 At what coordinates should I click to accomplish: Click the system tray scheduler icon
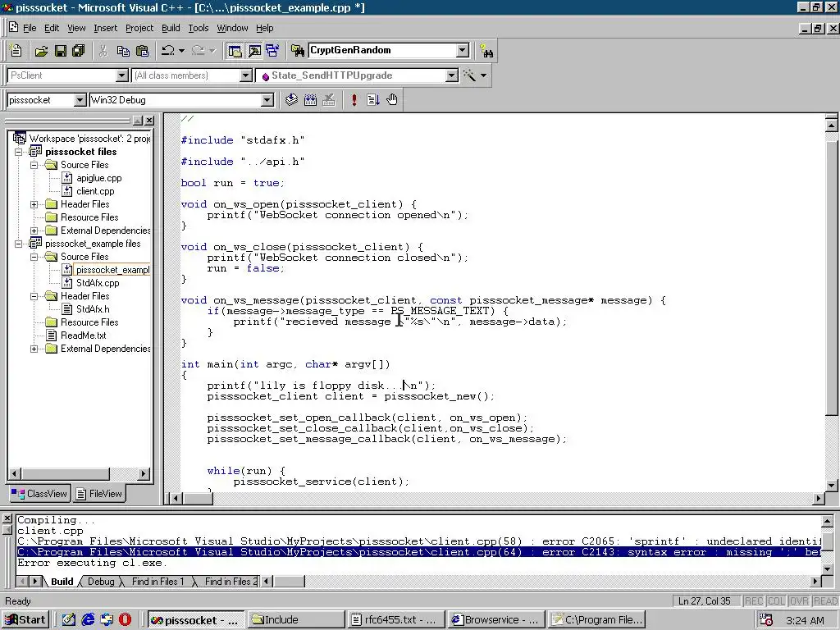point(766,620)
